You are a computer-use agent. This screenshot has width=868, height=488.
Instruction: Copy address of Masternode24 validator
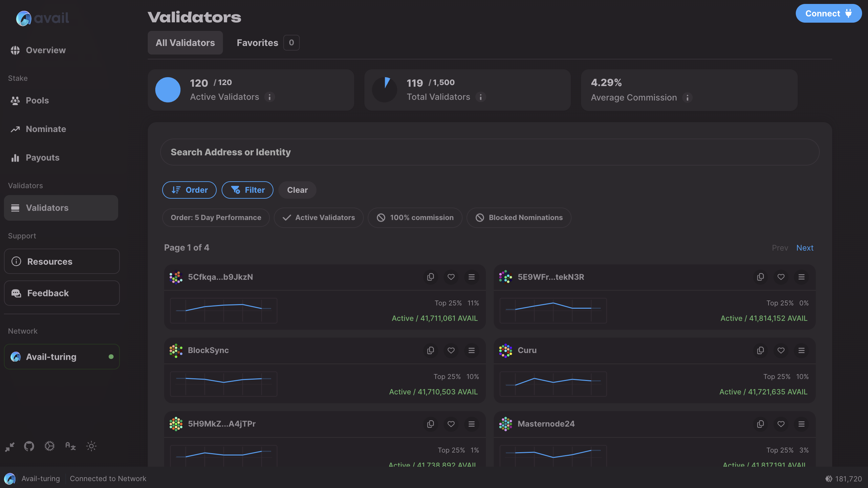[760, 424]
